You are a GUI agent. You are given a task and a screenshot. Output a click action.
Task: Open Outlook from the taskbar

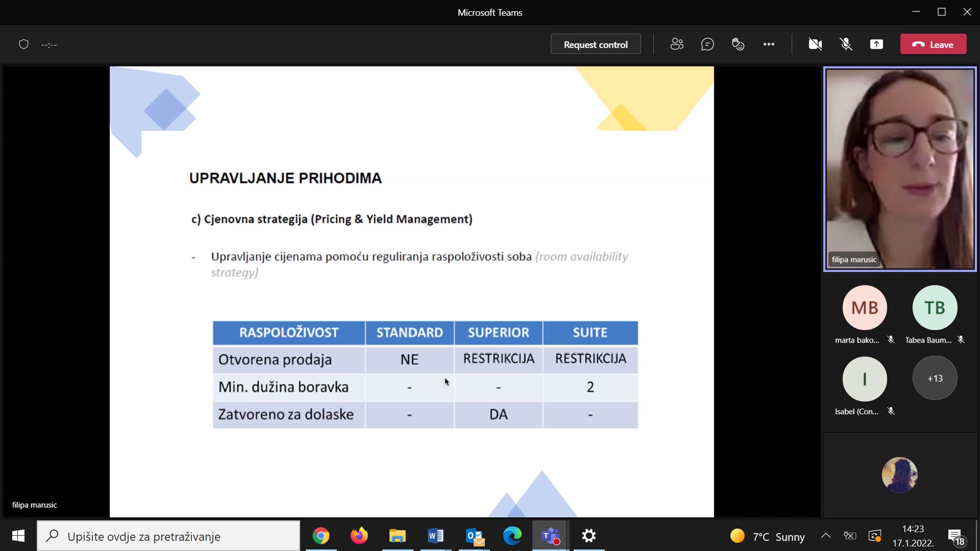[x=474, y=536]
